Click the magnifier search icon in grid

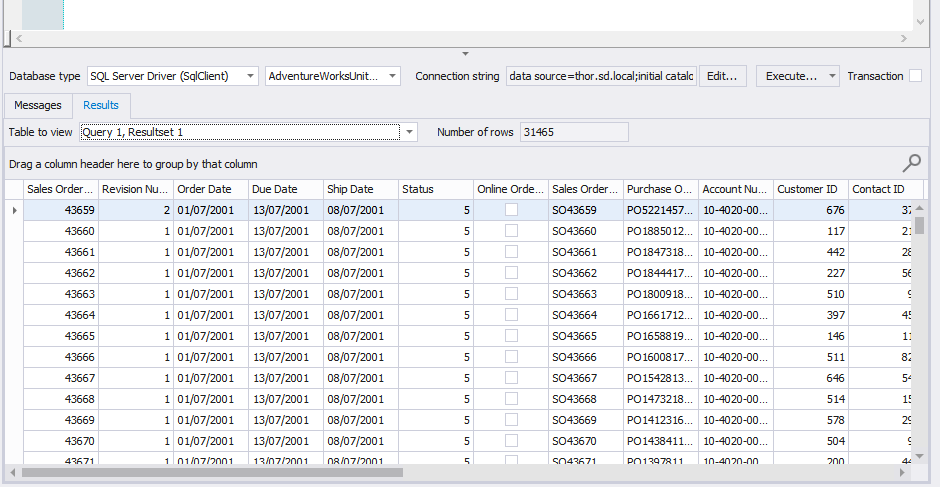click(x=911, y=163)
